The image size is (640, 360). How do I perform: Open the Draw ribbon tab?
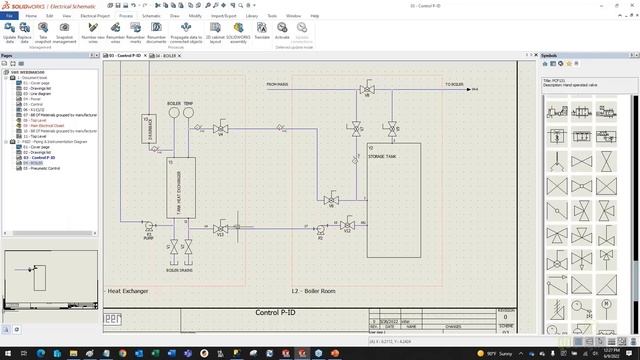point(175,16)
